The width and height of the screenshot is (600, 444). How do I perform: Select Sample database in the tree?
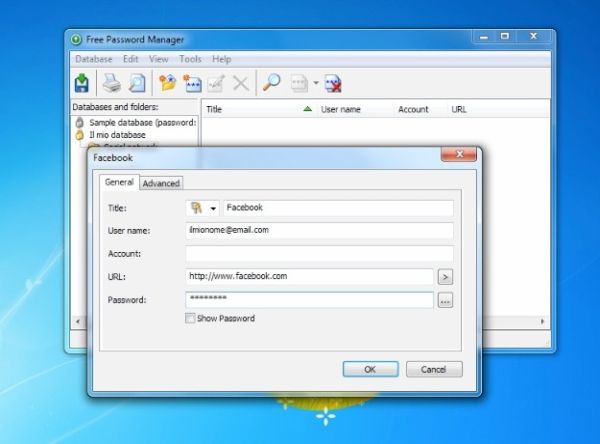[x=143, y=122]
